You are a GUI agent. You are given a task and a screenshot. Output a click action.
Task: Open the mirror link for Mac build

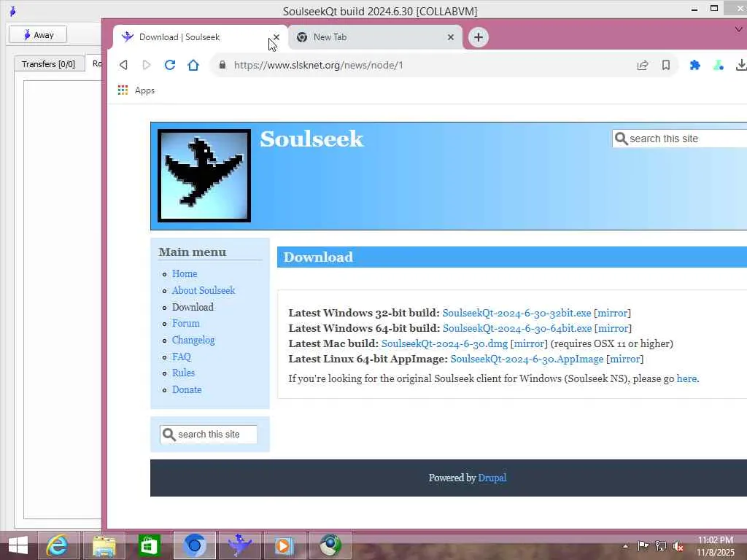[529, 343]
